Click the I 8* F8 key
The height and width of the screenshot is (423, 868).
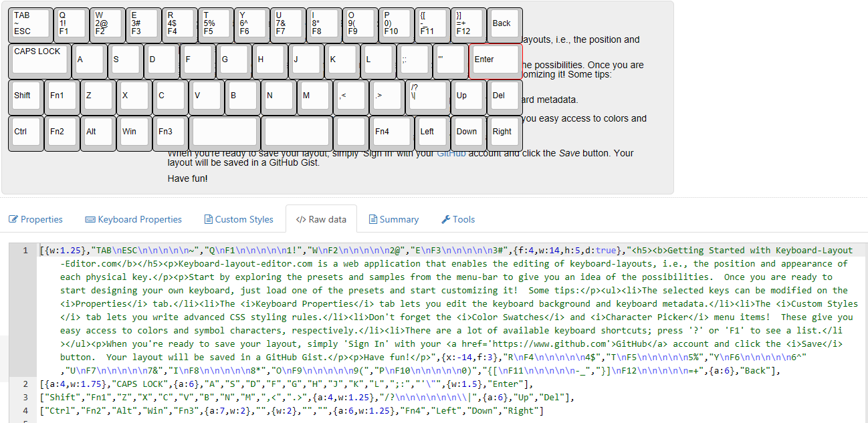(x=324, y=25)
